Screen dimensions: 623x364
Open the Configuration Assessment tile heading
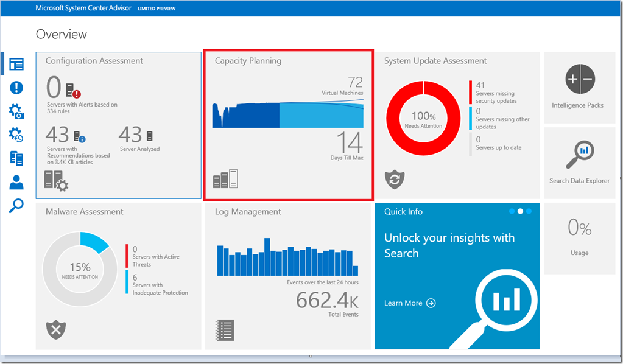point(94,61)
